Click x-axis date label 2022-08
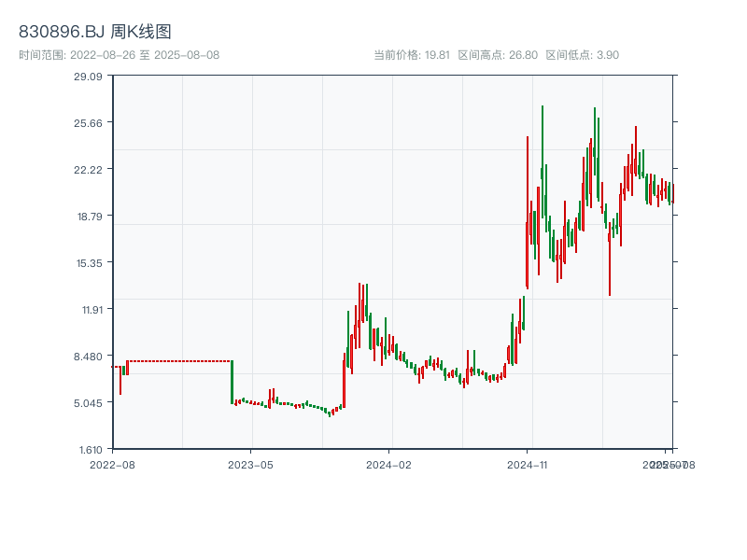The image size is (747, 560). tap(112, 465)
